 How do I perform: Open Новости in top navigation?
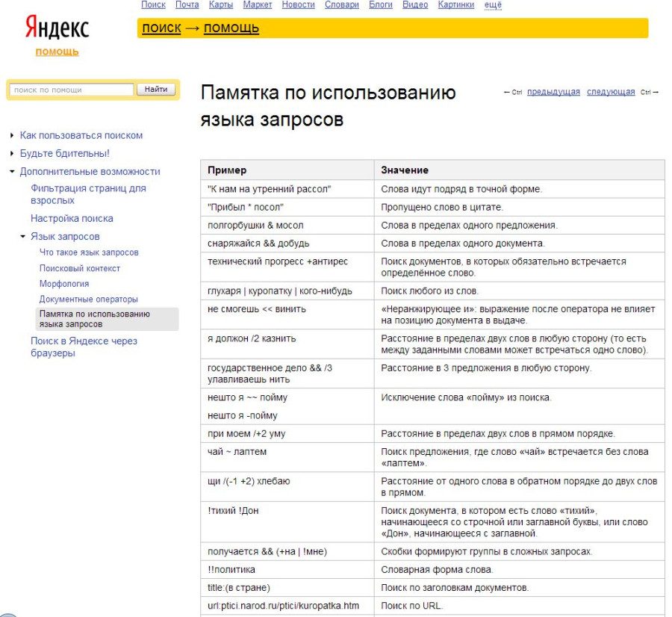pyautogui.click(x=298, y=4)
